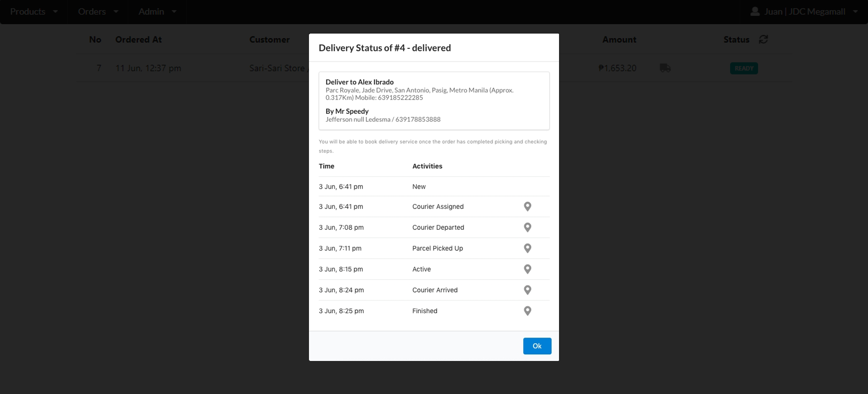Open the Orders dropdown menu
The image size is (868, 394).
coord(98,11)
